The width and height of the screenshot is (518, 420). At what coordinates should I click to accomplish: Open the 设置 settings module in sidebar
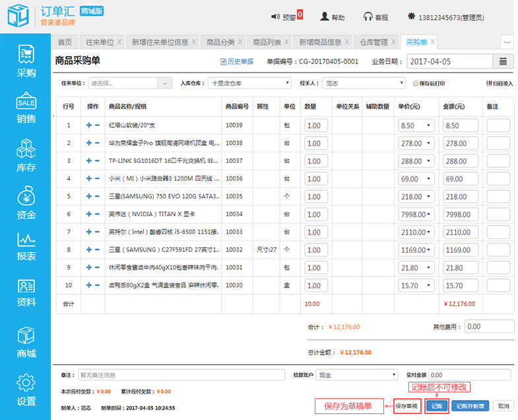coord(26,390)
